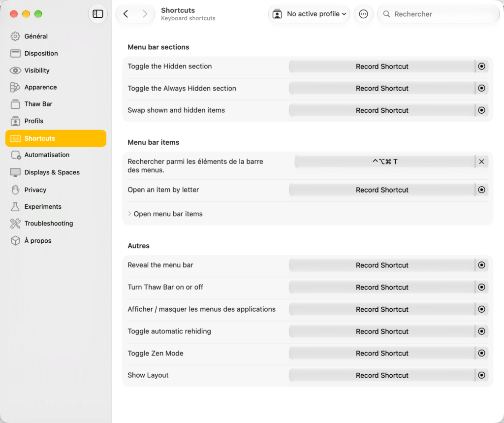504x423 pixels.
Task: Record Shortcut for Toggle Zen Mode
Action: (x=382, y=353)
